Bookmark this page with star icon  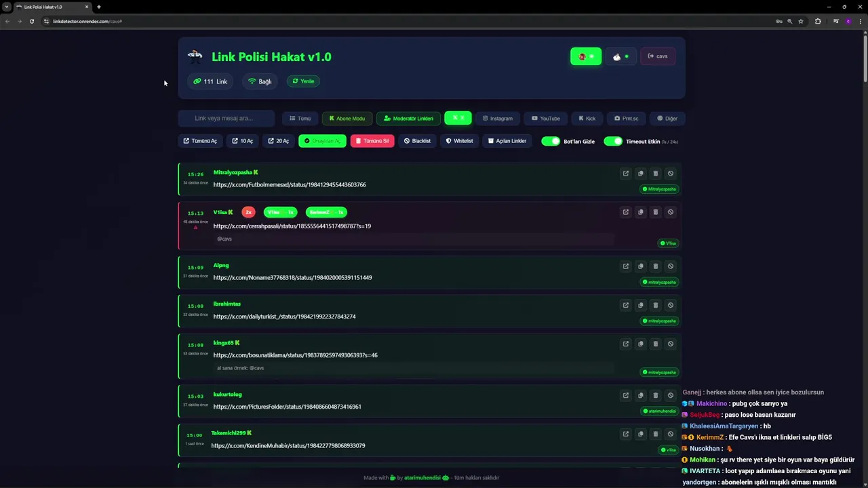point(801,21)
